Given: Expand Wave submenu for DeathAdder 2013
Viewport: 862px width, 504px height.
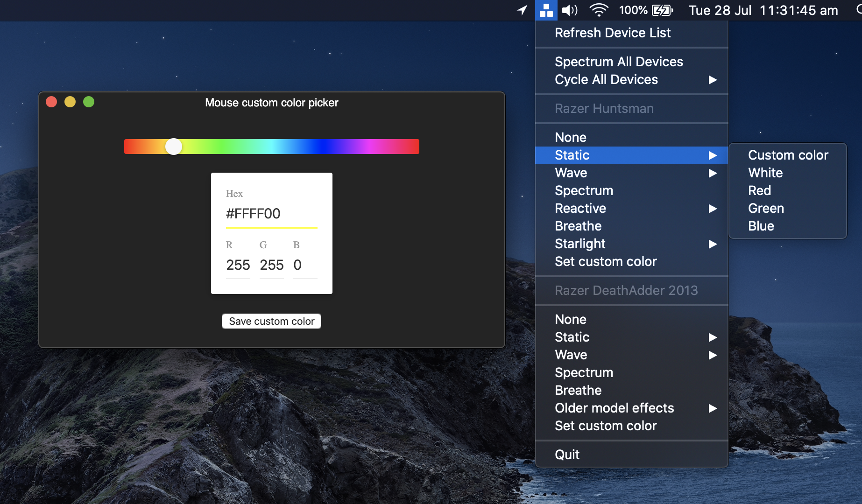Looking at the screenshot, I should tap(631, 355).
